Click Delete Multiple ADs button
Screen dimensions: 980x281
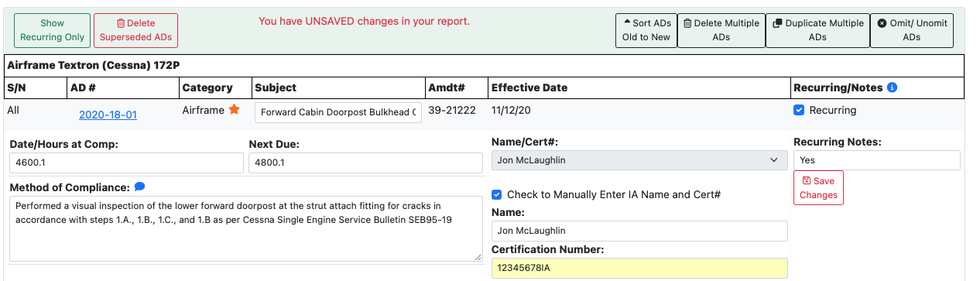tap(721, 30)
